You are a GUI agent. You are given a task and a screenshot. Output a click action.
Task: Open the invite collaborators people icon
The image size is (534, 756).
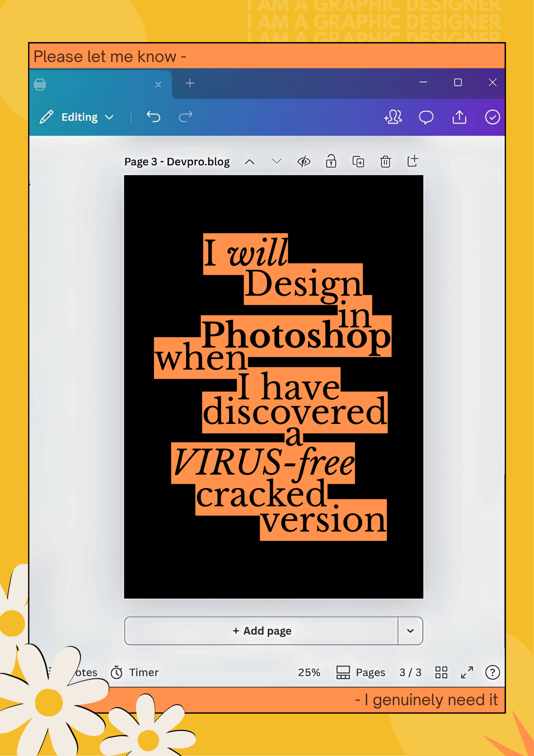coord(393,117)
